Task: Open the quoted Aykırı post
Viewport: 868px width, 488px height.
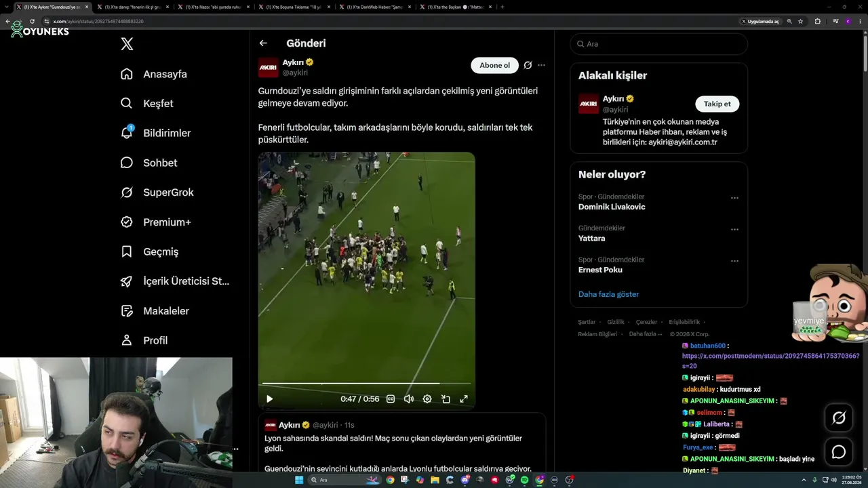Action: coord(401,443)
